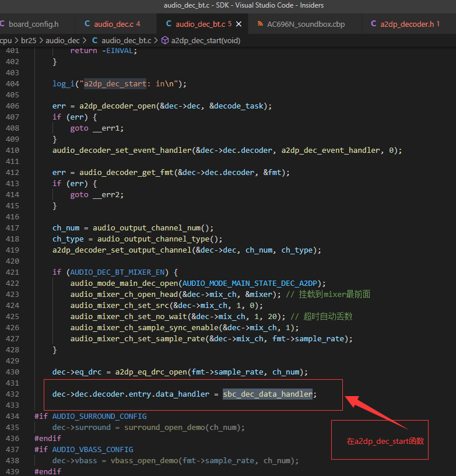The image size is (456, 476).
Task: Click the audio_output_channel_type call
Action: (153, 239)
